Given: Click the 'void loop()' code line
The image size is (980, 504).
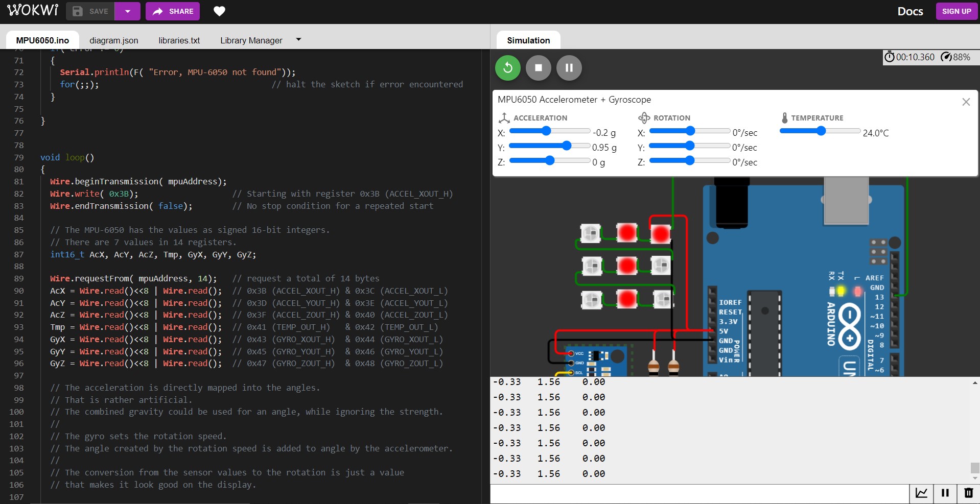Looking at the screenshot, I should click(67, 157).
